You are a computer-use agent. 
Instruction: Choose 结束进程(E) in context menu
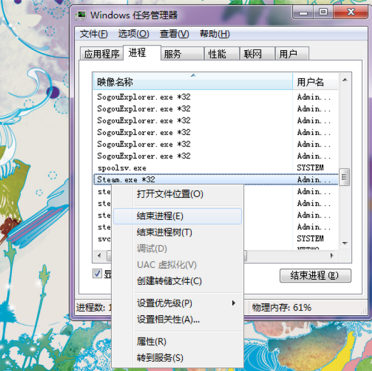177,216
